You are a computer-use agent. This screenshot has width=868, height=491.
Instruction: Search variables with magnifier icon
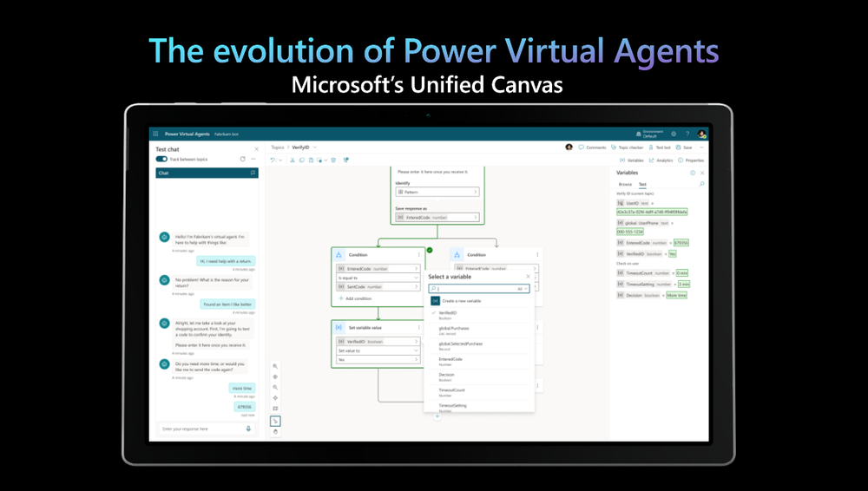pyautogui.click(x=701, y=184)
